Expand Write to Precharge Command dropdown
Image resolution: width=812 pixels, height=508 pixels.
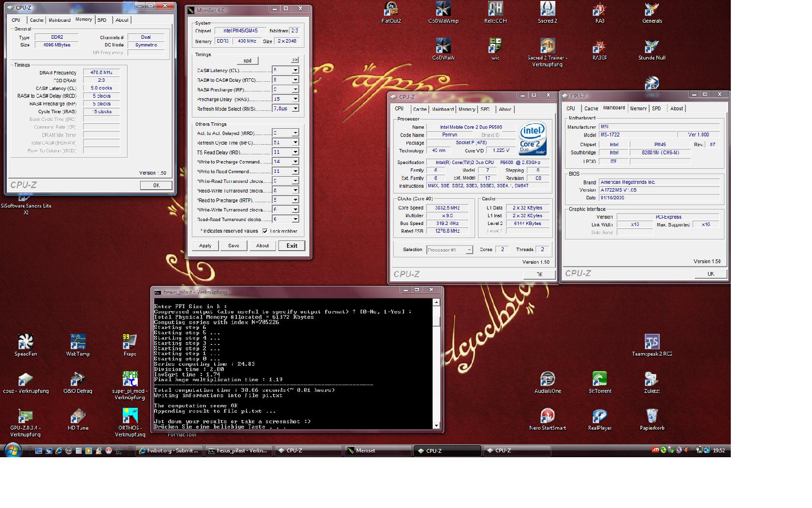[295, 162]
